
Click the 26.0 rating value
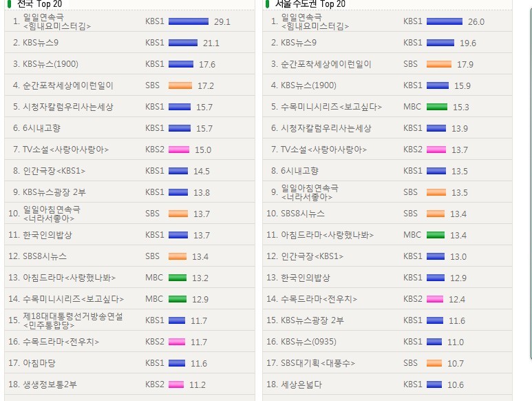pos(476,22)
